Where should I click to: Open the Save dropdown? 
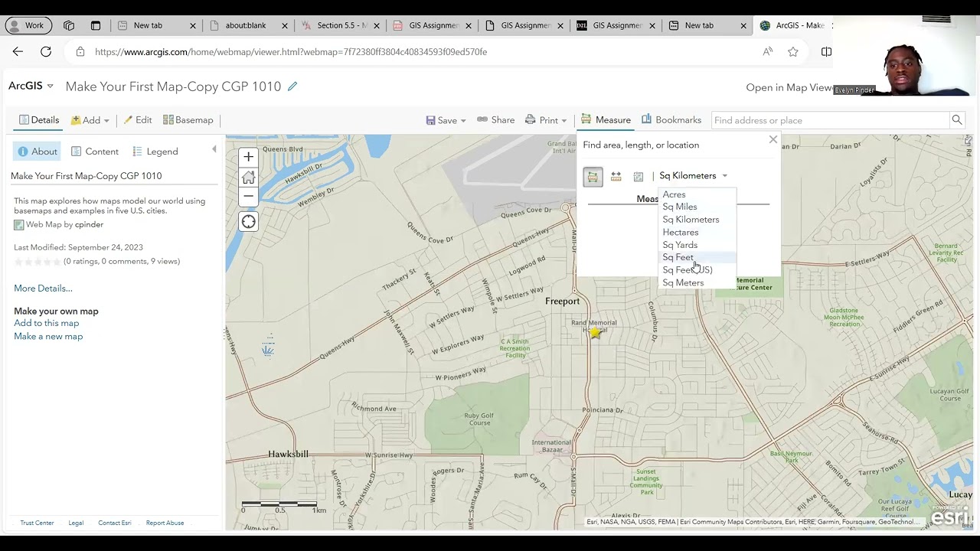click(446, 120)
